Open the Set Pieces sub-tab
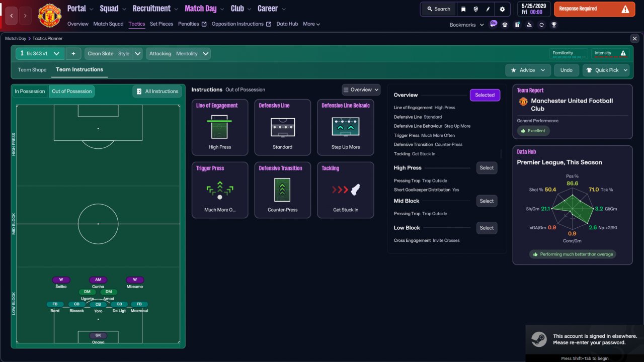This screenshot has height=362, width=644. click(162, 24)
